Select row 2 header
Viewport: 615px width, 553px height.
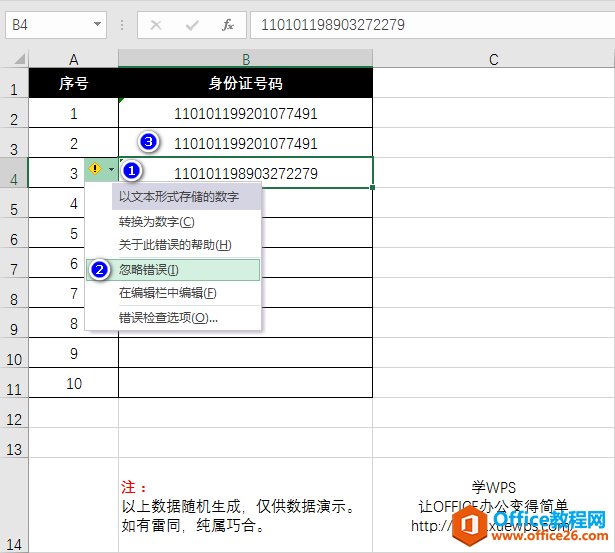coord(14,113)
